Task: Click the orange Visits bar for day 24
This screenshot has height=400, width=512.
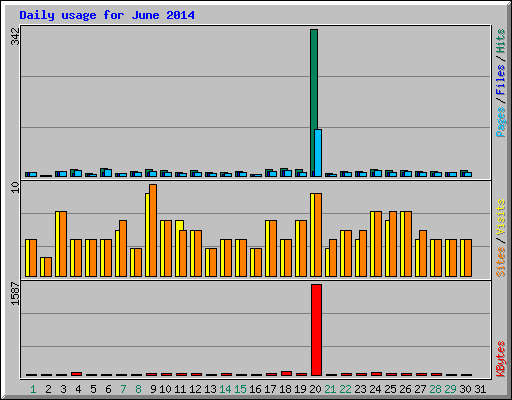Action: click(378, 244)
